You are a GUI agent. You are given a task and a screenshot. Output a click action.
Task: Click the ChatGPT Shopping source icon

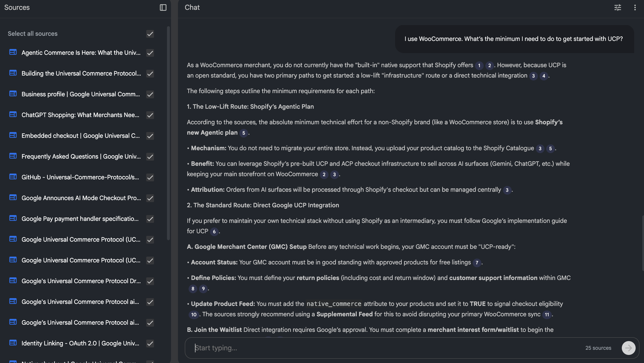pos(13,114)
